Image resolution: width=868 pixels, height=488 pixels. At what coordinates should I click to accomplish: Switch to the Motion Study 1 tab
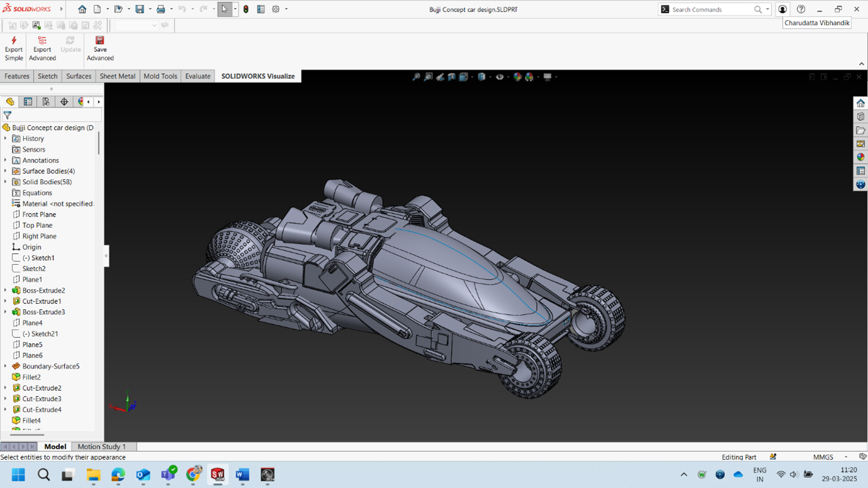(101, 446)
